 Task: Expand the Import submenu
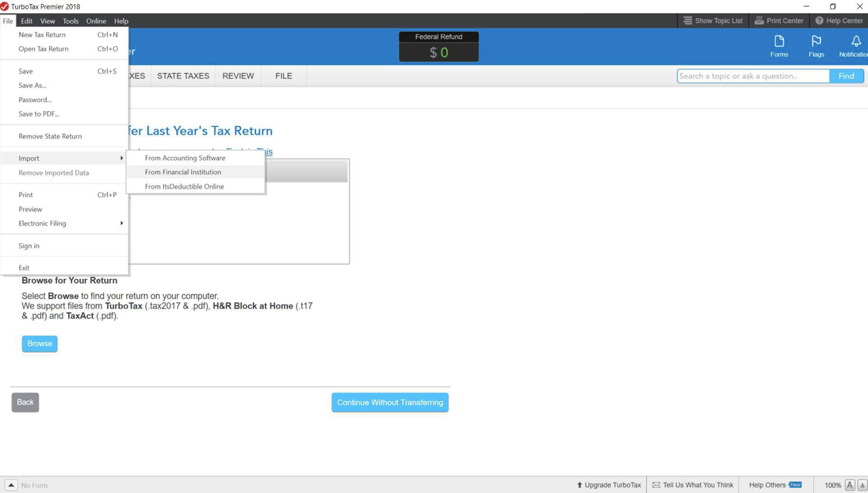(x=64, y=158)
